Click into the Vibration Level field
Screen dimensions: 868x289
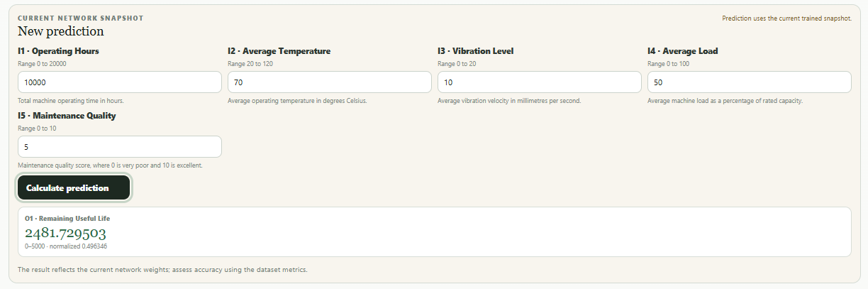click(x=540, y=82)
